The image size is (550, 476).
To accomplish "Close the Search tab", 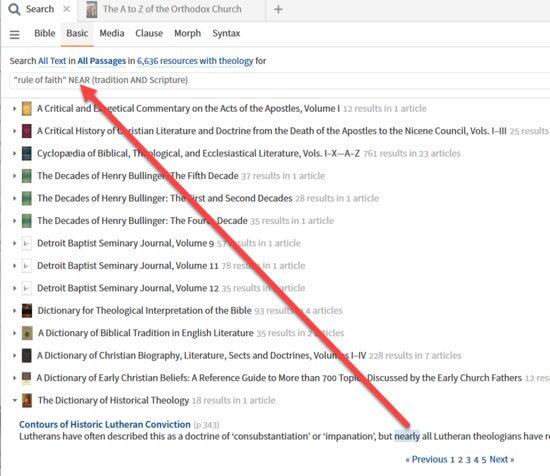I will point(66,9).
